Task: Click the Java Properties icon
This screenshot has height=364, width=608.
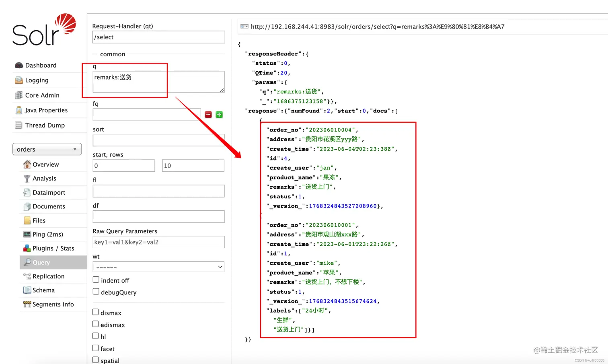Action: pos(18,110)
